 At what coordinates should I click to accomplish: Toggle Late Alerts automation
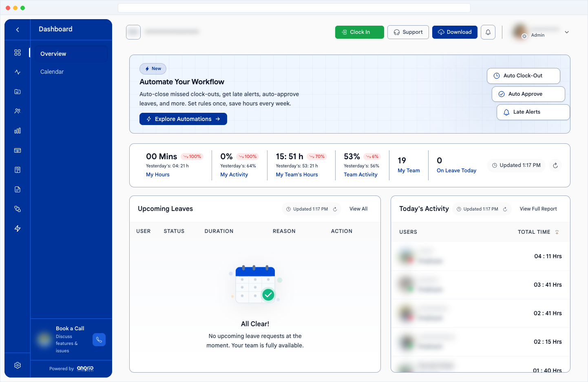pos(533,112)
